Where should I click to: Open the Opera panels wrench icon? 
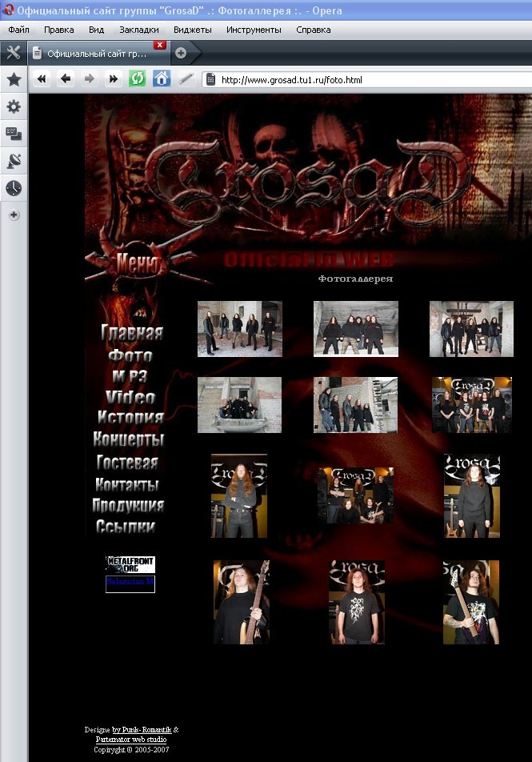[14, 53]
